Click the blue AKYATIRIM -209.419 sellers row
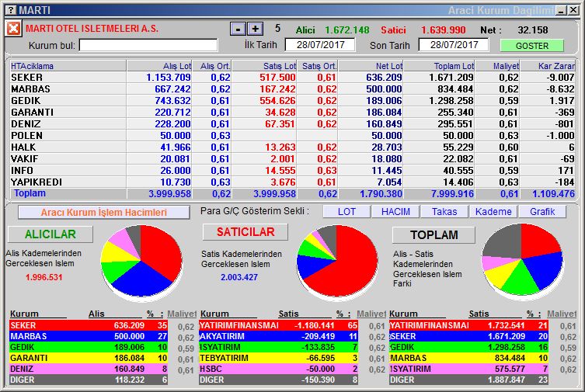 tap(278, 336)
